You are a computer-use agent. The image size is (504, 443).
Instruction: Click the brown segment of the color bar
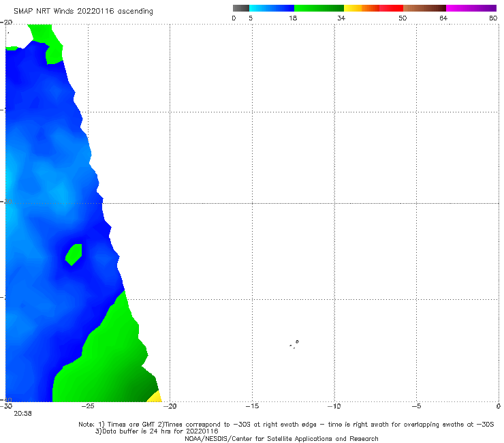(x=424, y=8)
